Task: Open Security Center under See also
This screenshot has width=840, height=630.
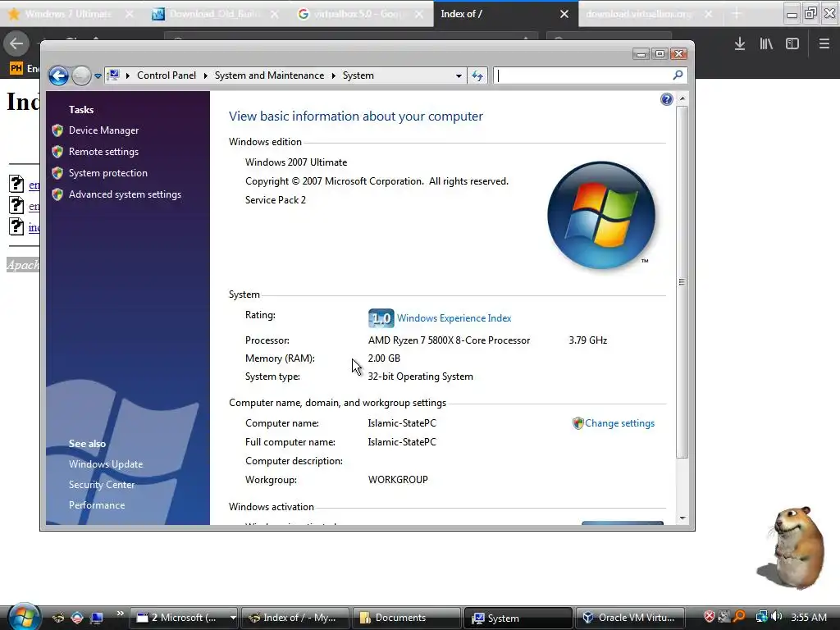Action: coord(101,485)
